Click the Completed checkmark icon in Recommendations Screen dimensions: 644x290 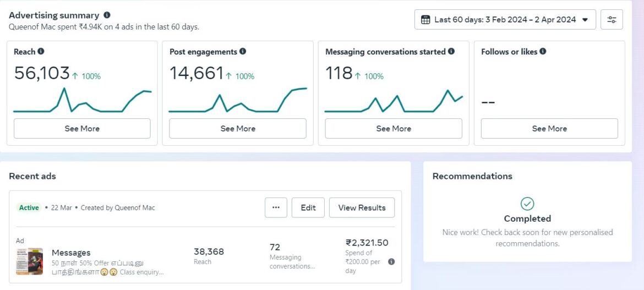[x=527, y=204]
